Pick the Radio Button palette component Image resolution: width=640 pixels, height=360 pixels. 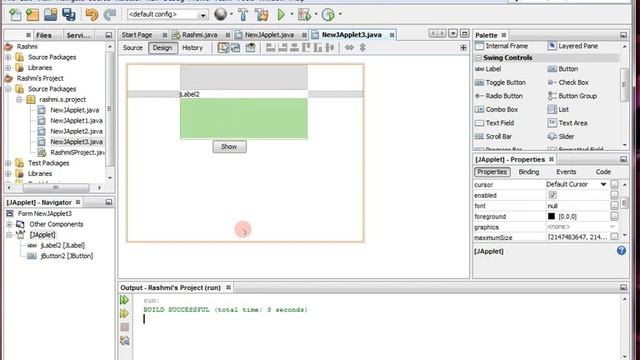click(499, 96)
